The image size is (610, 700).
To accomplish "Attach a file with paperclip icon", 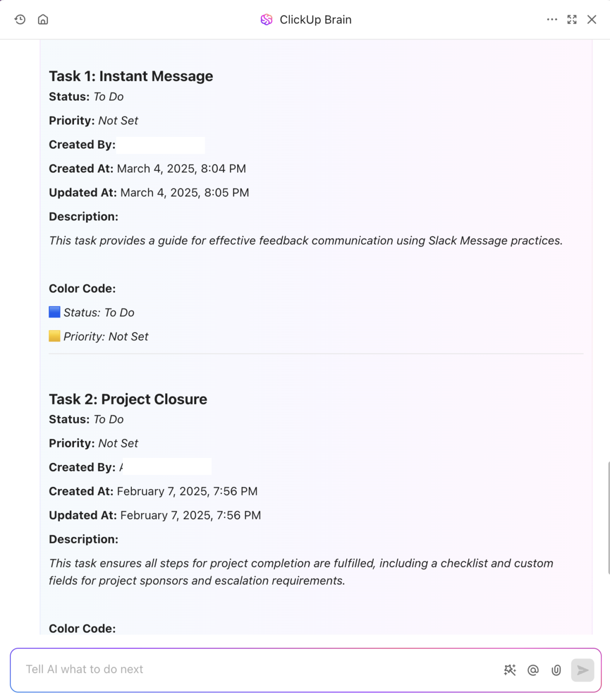I will tap(556, 670).
